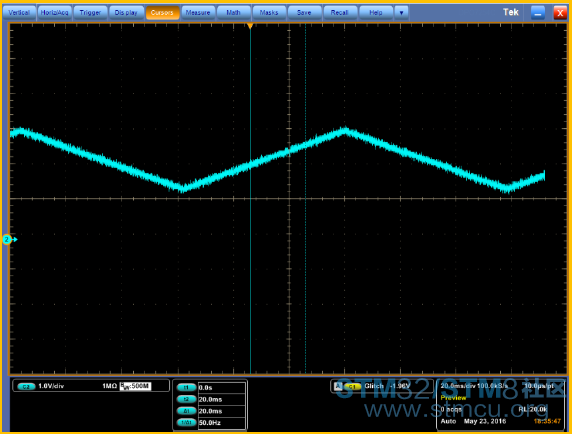Click the orange trigger position marker
The image size is (573, 434).
250,26
